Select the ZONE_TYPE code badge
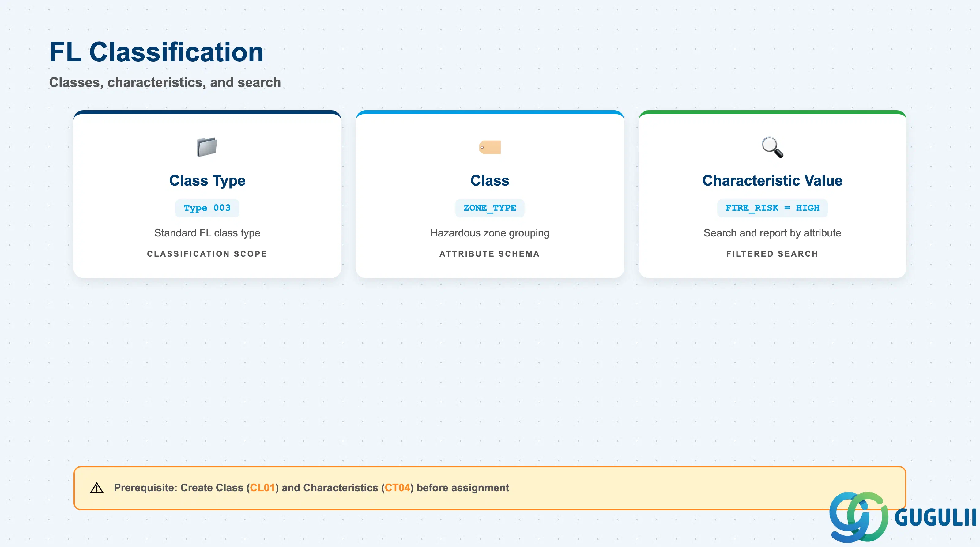Screen dimensions: 980x547 [490, 208]
